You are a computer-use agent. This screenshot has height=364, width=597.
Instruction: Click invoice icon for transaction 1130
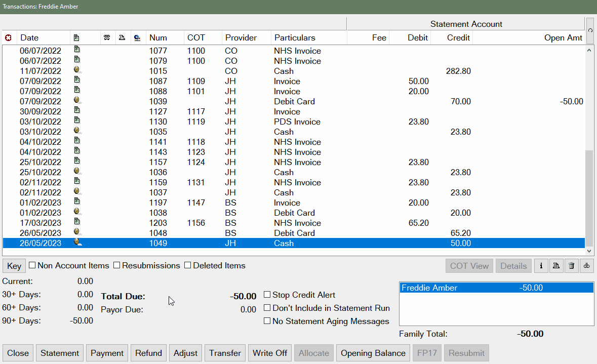coord(77,120)
